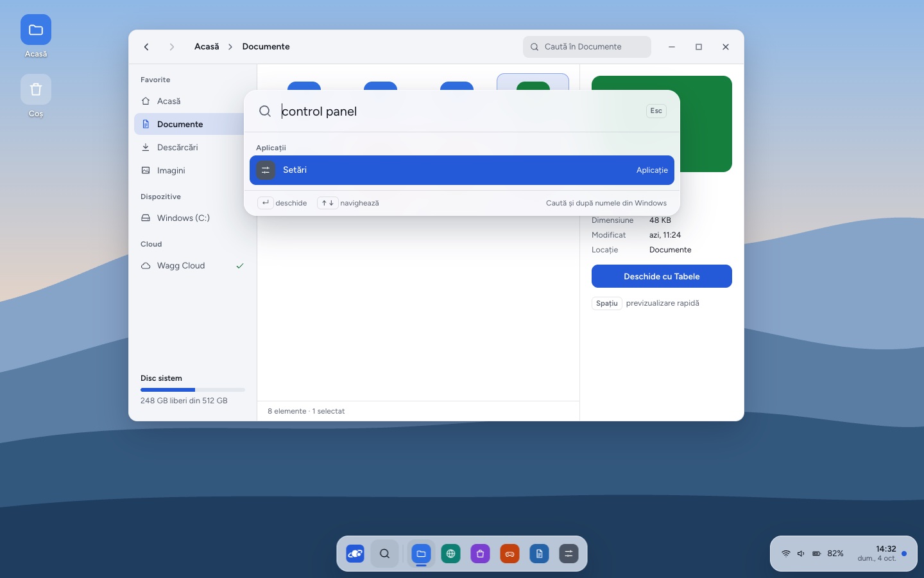Open the Coș trash desktop icon

36,96
